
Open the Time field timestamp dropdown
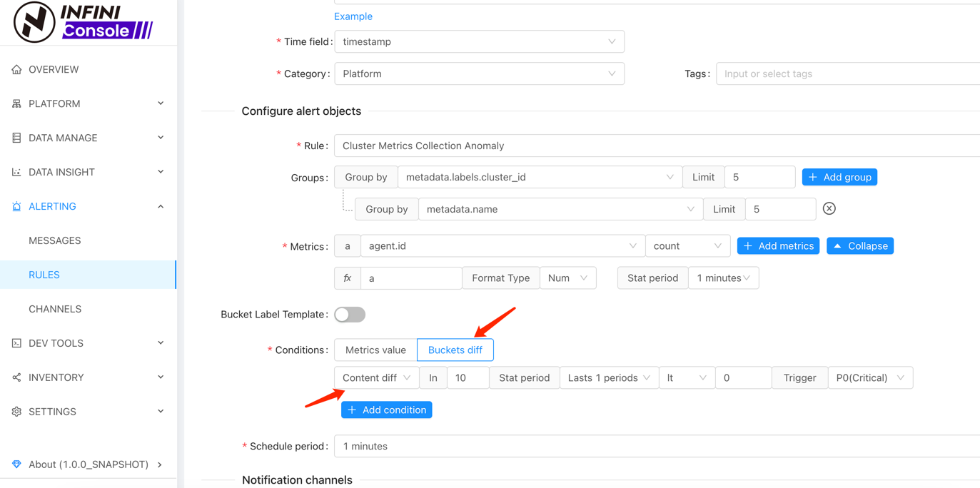(479, 41)
